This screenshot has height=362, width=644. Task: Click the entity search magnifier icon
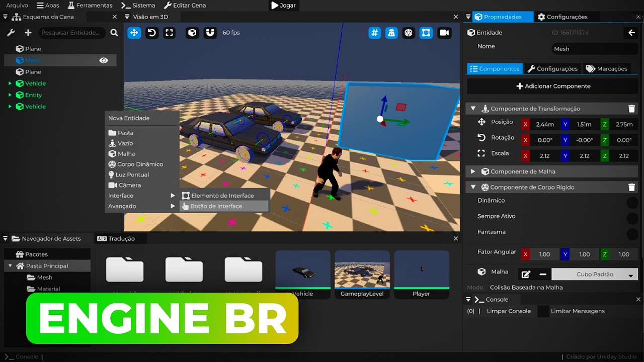(114, 33)
